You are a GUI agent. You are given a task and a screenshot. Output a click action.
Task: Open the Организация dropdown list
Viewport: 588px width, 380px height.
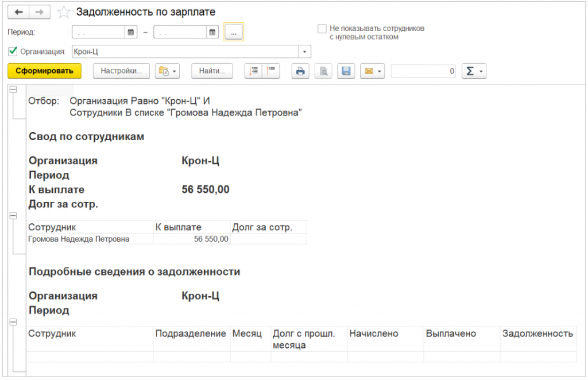(305, 52)
